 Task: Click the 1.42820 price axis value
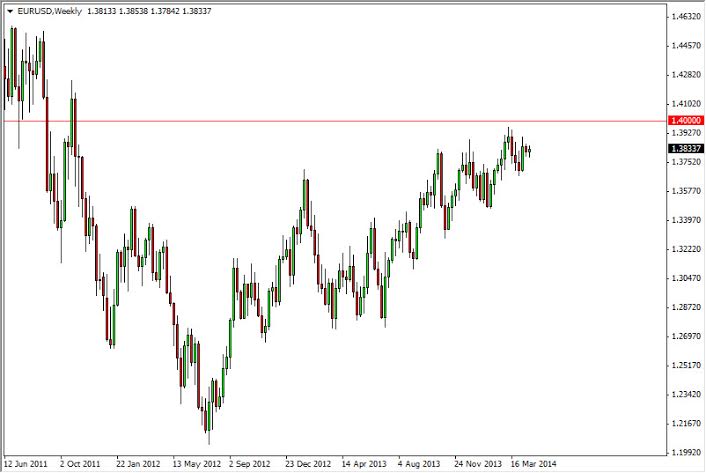click(686, 75)
